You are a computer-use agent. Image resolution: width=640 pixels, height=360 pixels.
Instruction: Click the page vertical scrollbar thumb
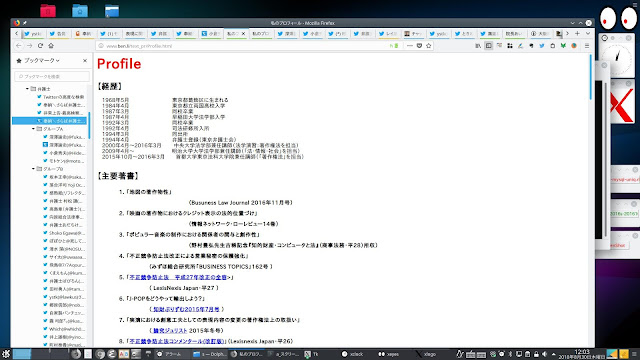click(x=591, y=77)
